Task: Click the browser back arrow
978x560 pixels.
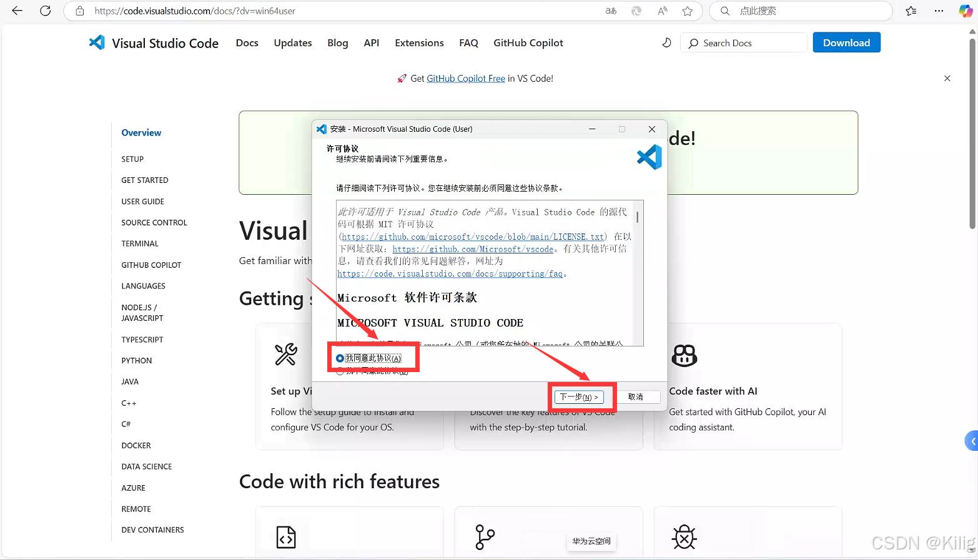Action: 17,11
